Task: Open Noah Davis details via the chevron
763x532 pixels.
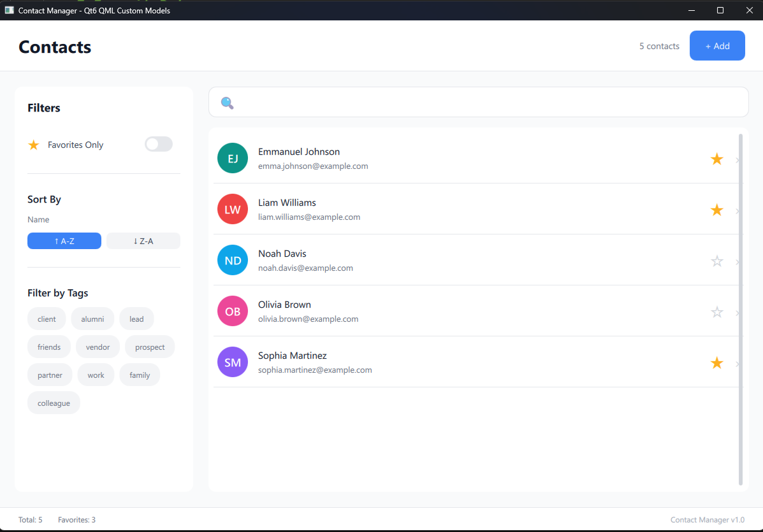Action: (x=737, y=260)
